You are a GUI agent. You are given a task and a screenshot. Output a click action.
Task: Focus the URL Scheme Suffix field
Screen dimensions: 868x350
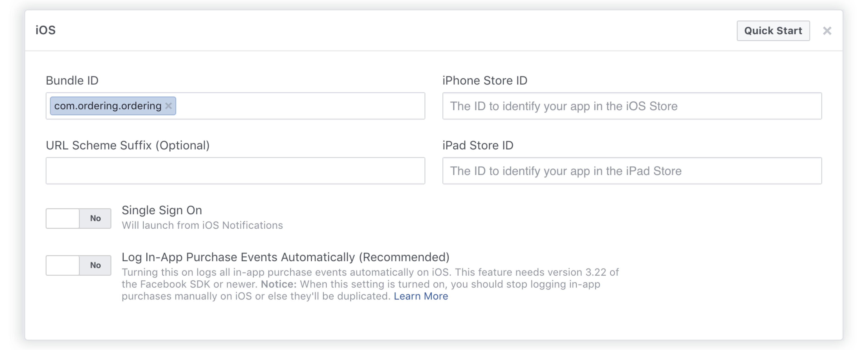click(x=235, y=171)
